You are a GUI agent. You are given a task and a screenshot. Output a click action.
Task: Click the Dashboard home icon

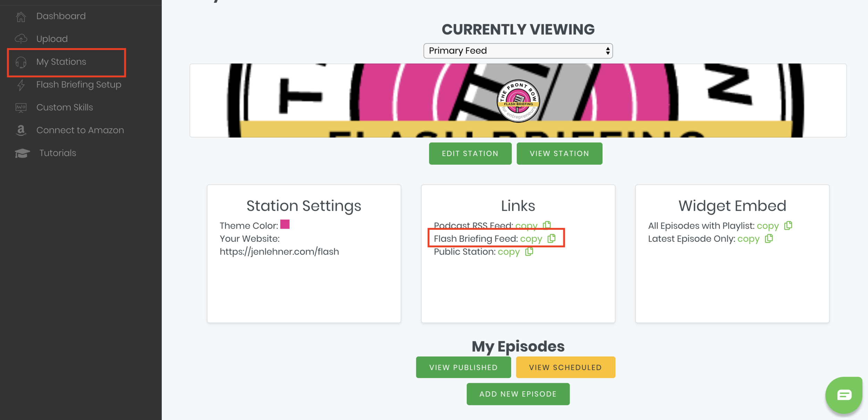pyautogui.click(x=21, y=16)
